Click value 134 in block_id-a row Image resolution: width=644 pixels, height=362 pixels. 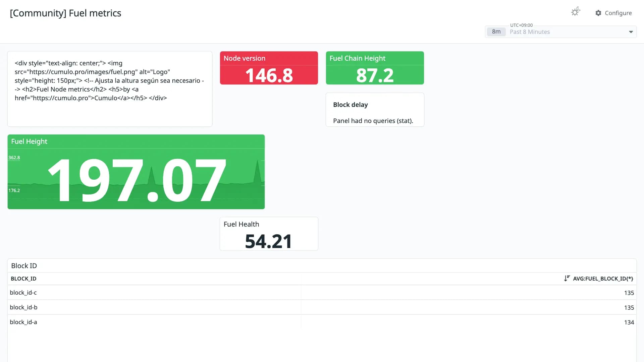point(629,322)
